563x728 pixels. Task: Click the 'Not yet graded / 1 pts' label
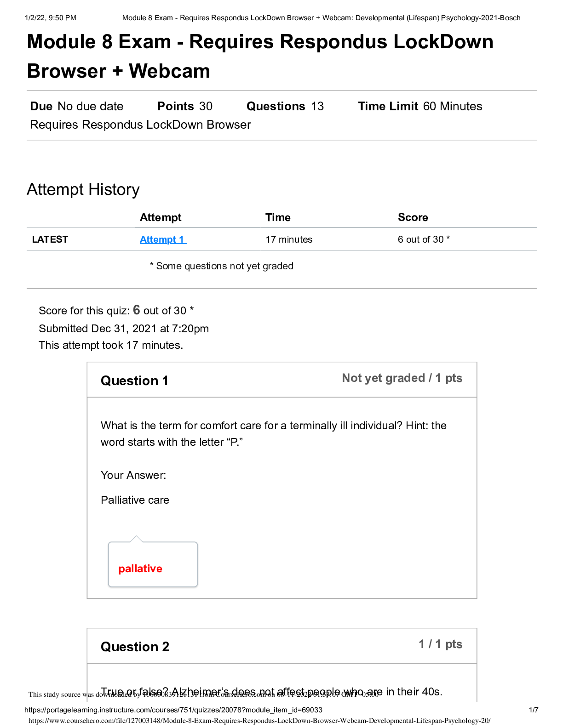click(x=402, y=378)
